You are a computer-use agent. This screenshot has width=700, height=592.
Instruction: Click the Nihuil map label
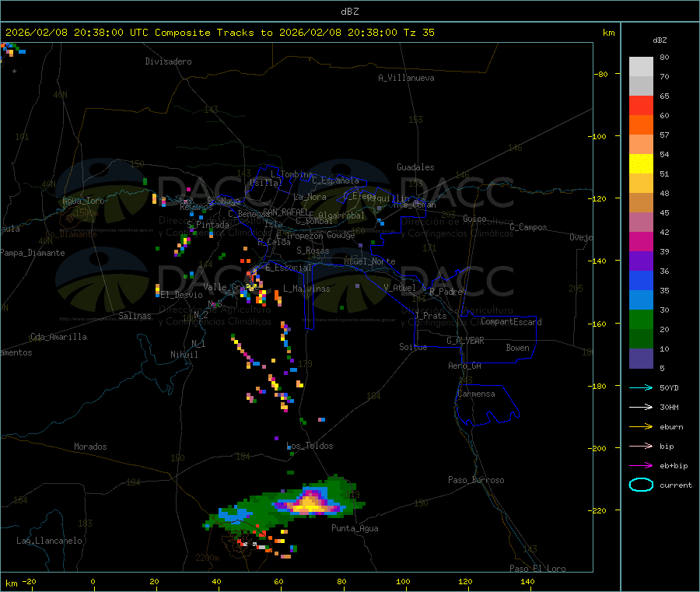(x=184, y=355)
